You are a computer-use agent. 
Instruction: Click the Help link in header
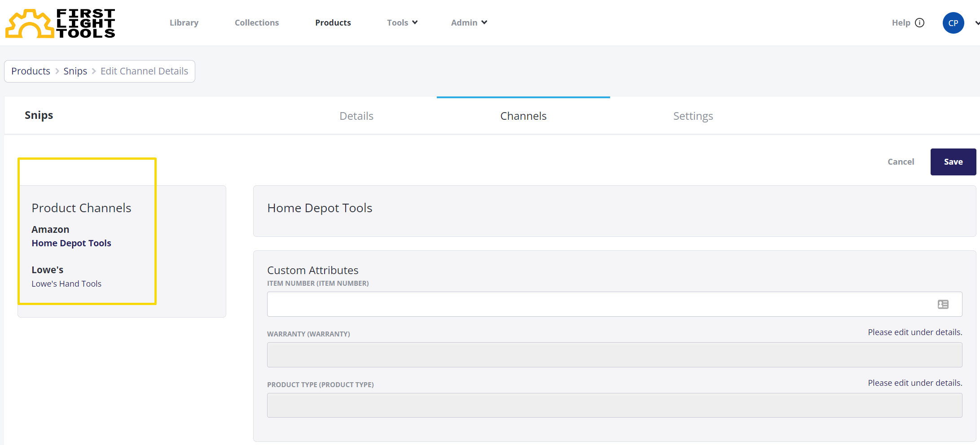(901, 23)
